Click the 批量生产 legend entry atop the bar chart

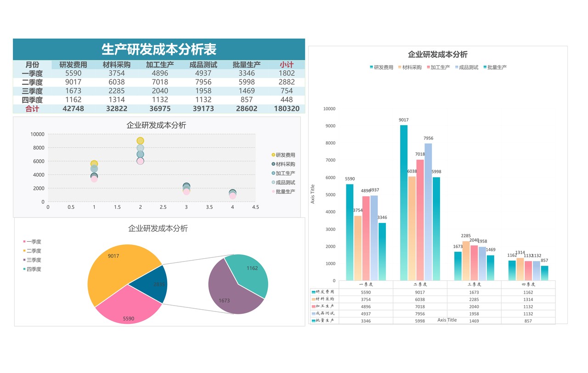click(495, 67)
